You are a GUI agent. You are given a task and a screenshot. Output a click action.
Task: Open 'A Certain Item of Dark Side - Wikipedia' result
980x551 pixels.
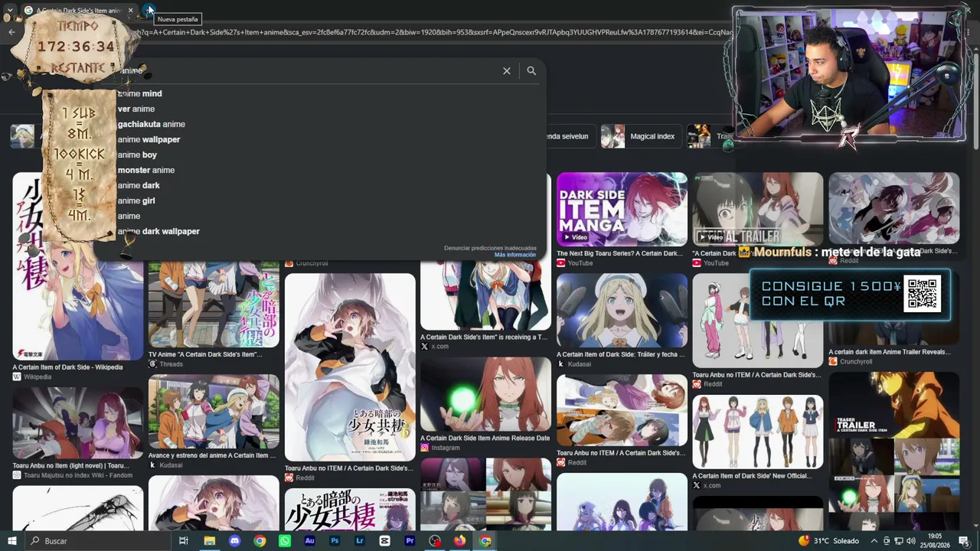tap(67, 367)
